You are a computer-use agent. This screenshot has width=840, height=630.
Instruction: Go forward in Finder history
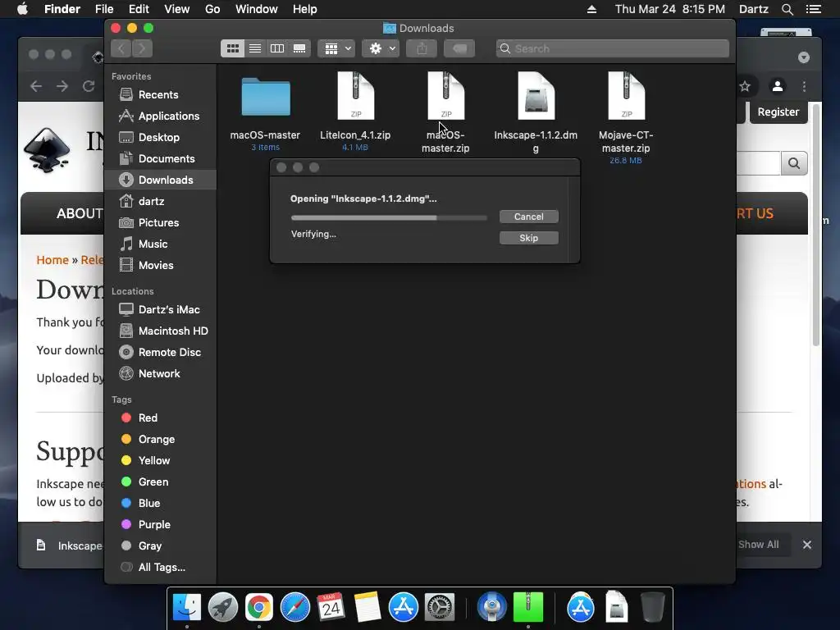coord(143,48)
